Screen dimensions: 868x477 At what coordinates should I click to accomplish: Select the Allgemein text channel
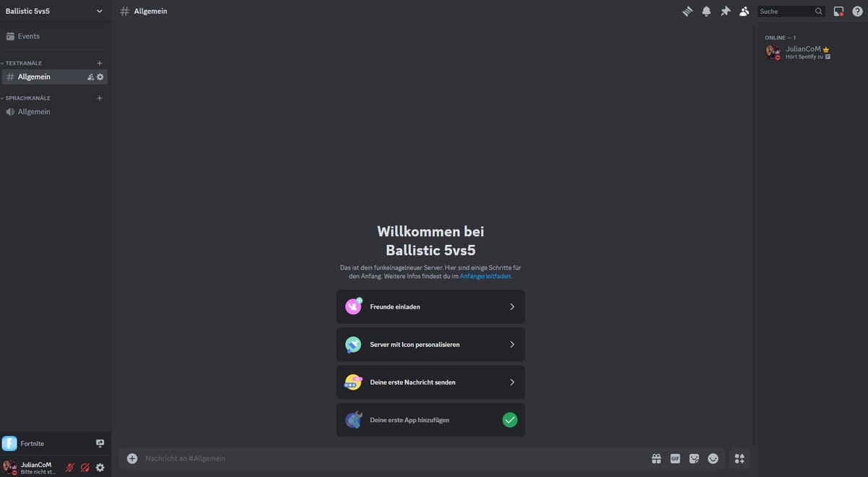pyautogui.click(x=55, y=77)
